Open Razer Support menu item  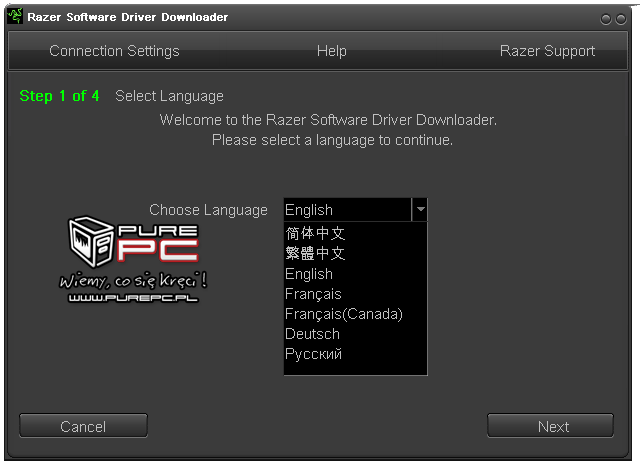tap(547, 51)
